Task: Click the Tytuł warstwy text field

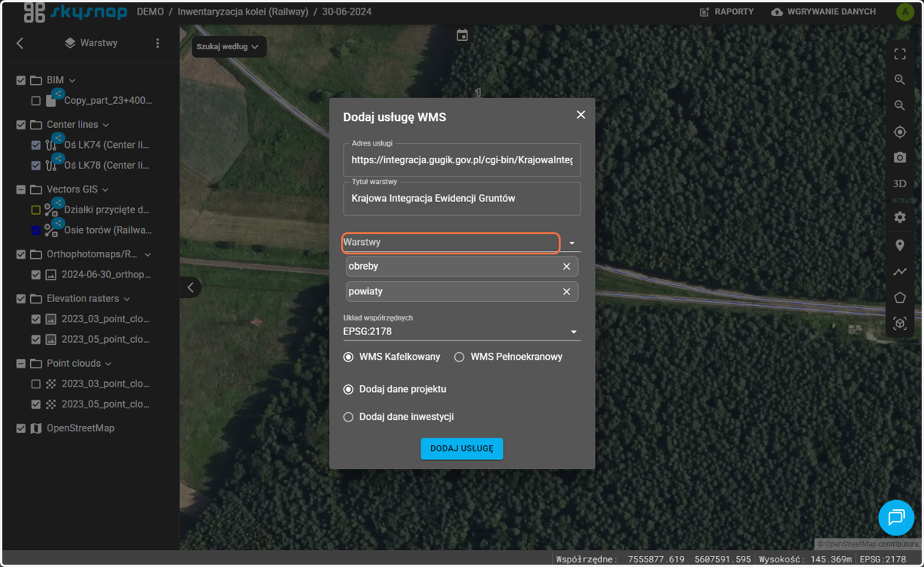Action: pyautogui.click(x=462, y=198)
